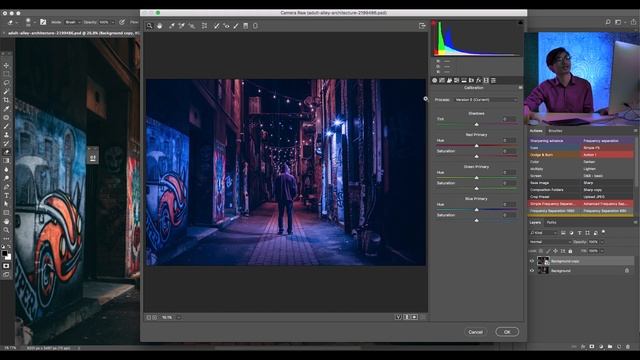Select the Hand tool in Camera Raw toolbar
The height and width of the screenshot is (360, 640).
[x=160, y=26]
